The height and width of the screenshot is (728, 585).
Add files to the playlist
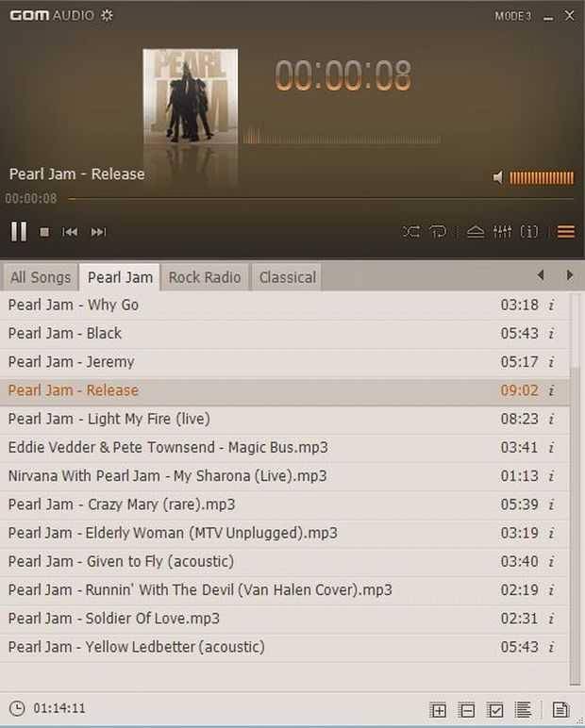[x=438, y=710]
